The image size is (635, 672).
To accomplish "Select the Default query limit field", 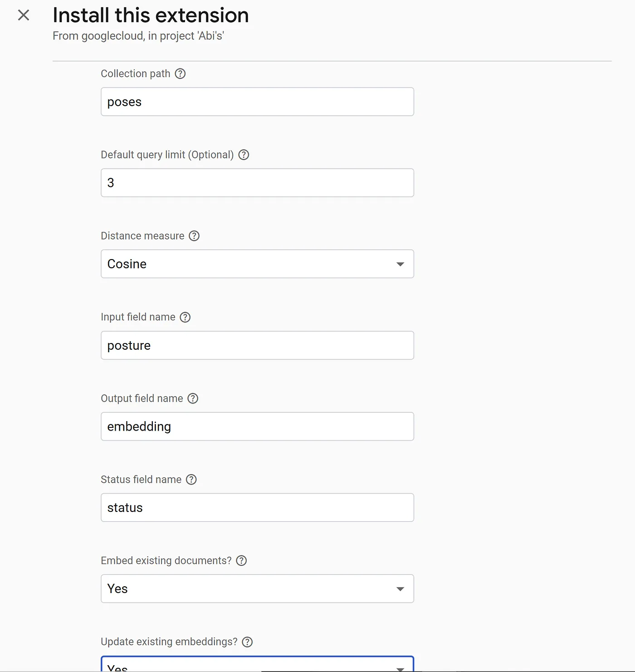I will [x=257, y=183].
